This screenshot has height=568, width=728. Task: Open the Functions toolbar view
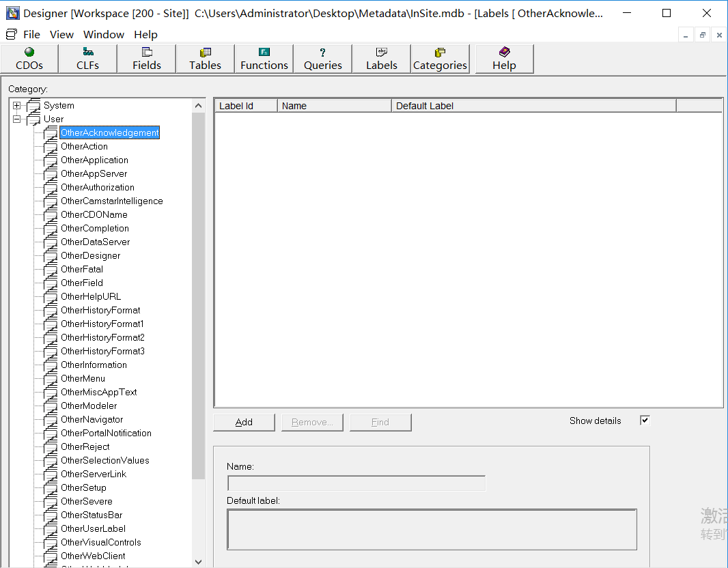tap(264, 59)
